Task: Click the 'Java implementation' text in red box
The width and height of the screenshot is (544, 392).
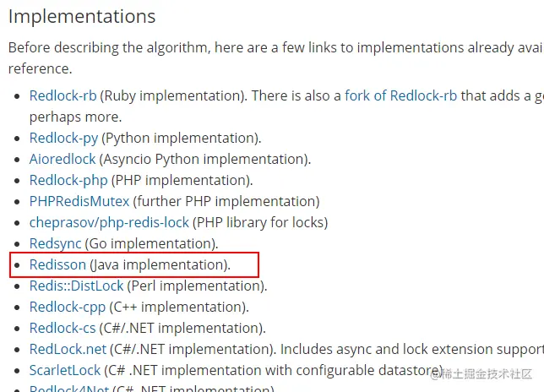Action: coord(160,265)
